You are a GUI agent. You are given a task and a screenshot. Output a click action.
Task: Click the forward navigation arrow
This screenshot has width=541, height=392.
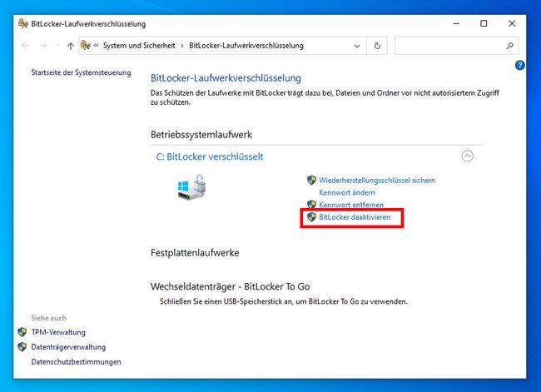43,46
